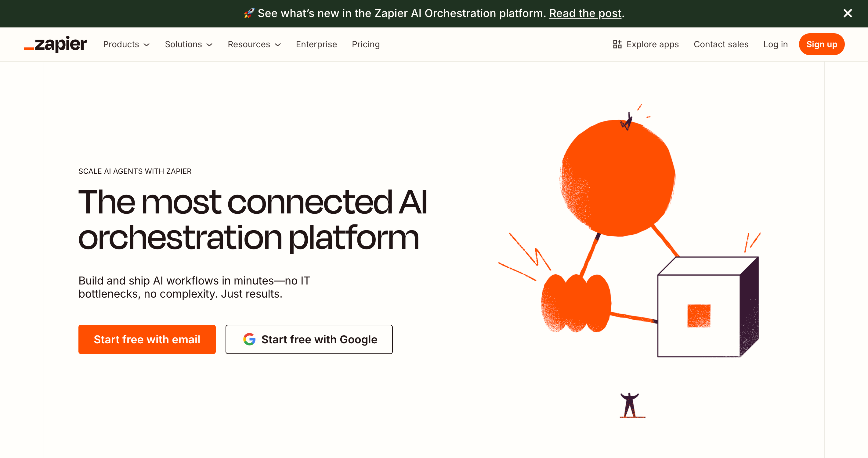This screenshot has height=458, width=868.
Task: Open Contact sales
Action: point(721,44)
